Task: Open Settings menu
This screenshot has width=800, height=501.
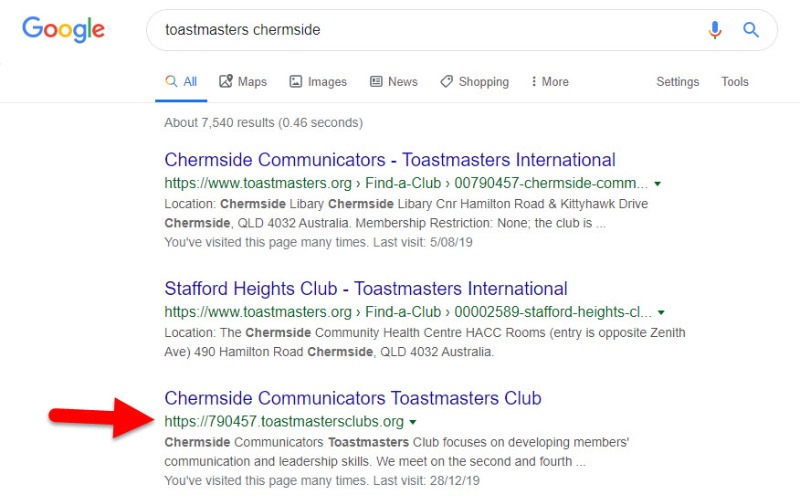Action: [678, 82]
